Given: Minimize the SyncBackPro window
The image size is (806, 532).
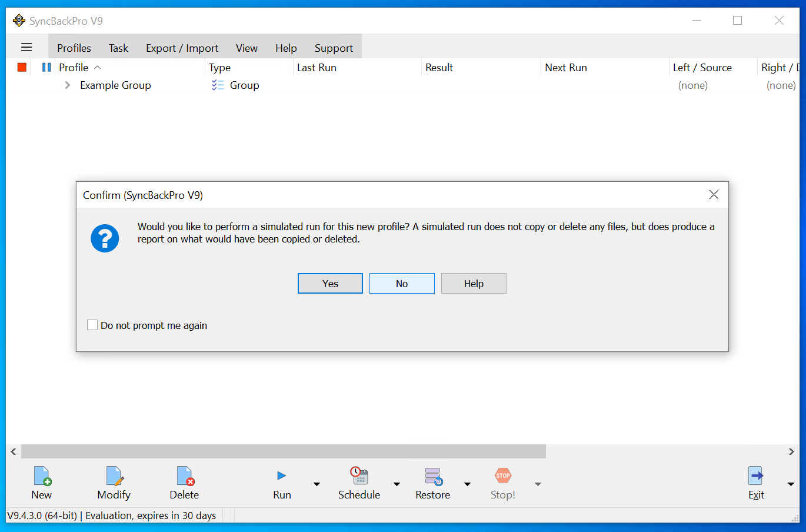Looking at the screenshot, I should click(x=697, y=21).
